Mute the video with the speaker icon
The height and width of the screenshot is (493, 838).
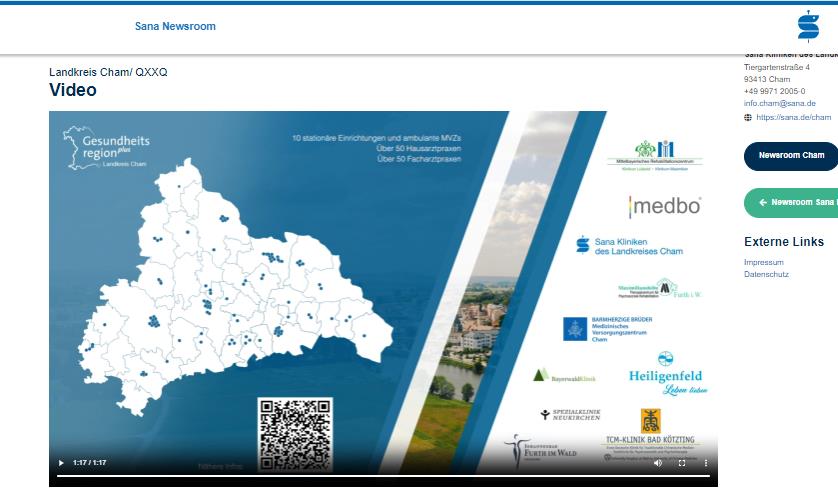(658, 463)
